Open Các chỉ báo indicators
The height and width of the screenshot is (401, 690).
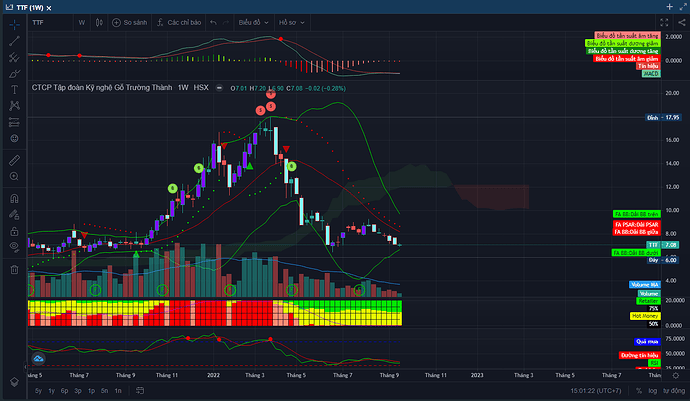click(x=179, y=22)
